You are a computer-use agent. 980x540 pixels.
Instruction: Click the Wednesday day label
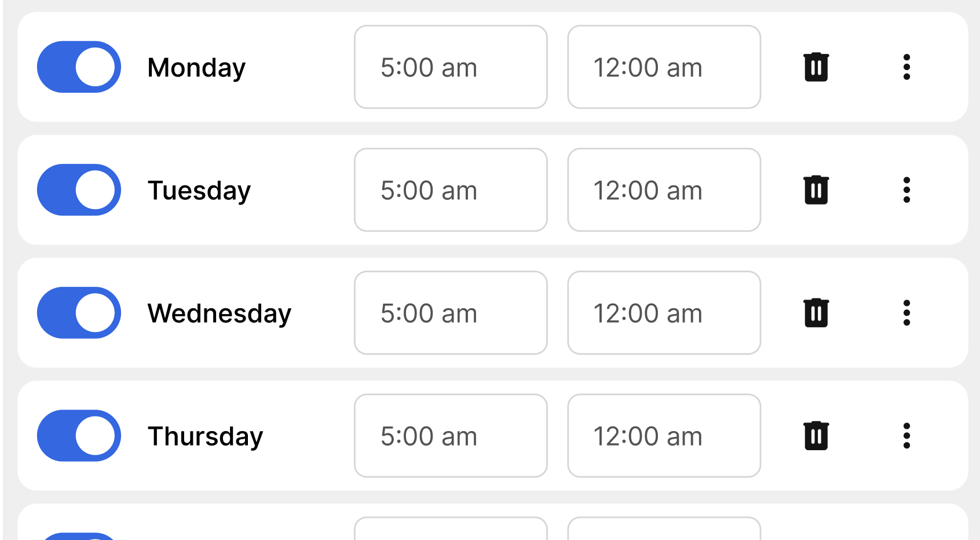click(x=219, y=313)
